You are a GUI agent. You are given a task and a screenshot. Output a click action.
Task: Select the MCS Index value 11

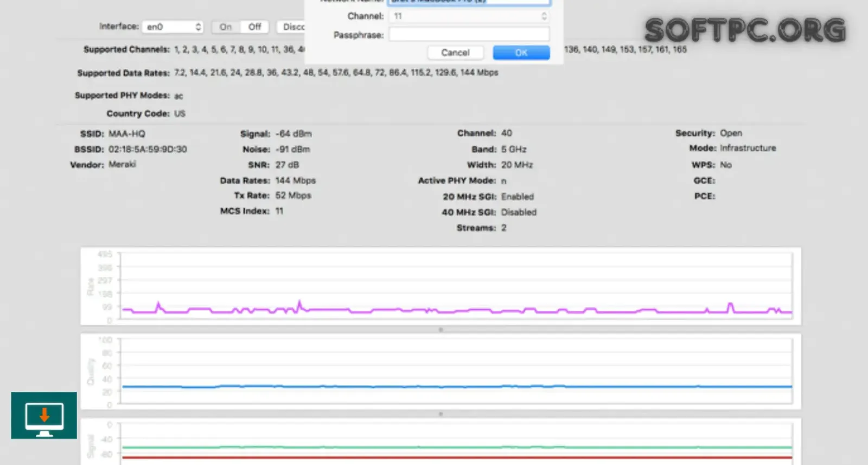tap(279, 211)
